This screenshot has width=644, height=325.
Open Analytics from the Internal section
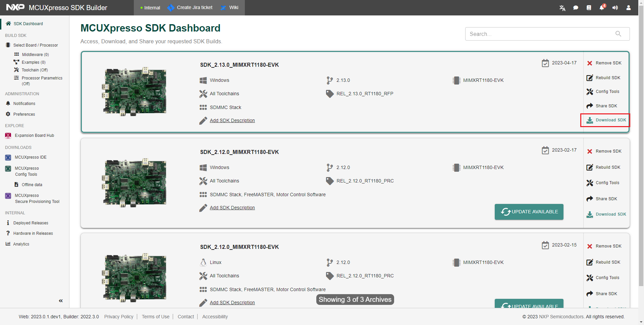tap(21, 244)
